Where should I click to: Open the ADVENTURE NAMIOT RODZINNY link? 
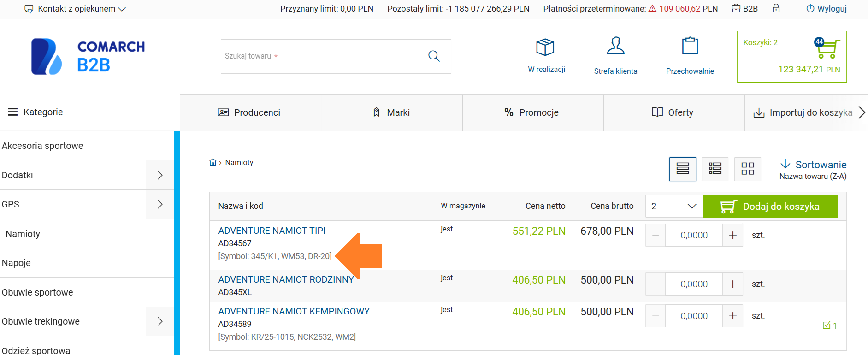point(286,279)
